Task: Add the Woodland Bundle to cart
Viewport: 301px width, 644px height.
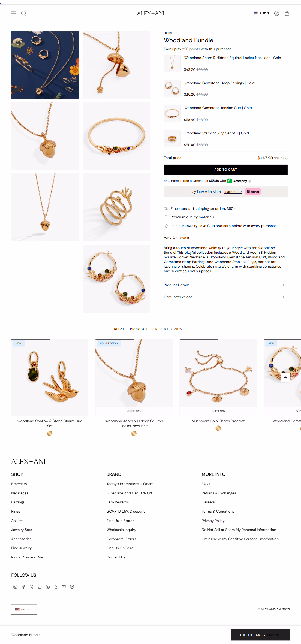Action: (x=225, y=170)
